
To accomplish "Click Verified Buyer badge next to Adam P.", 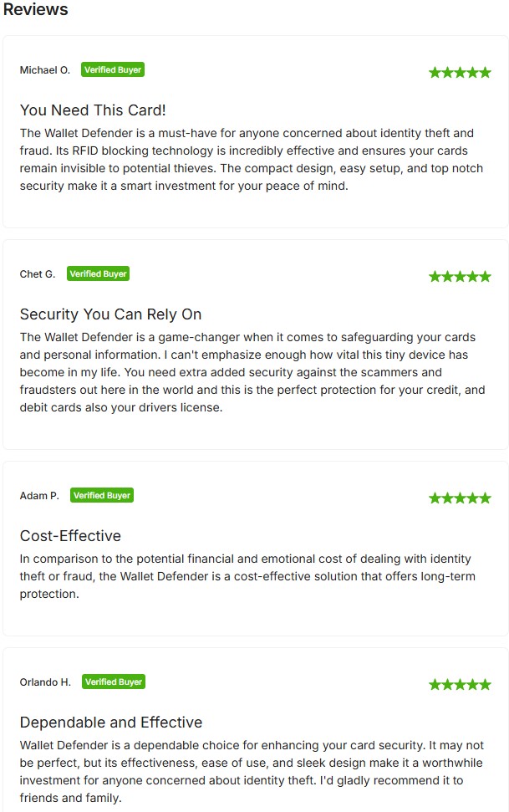I will point(102,495).
